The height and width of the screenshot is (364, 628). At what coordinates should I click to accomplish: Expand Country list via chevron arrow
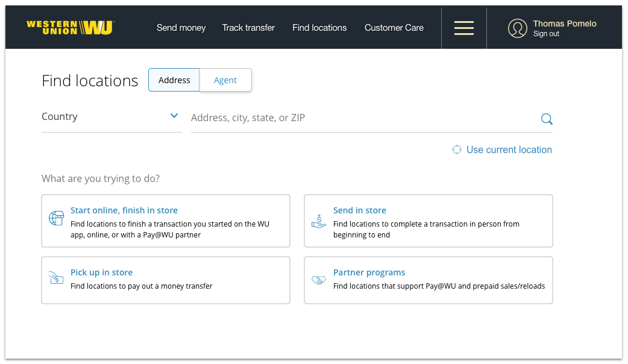(x=174, y=116)
